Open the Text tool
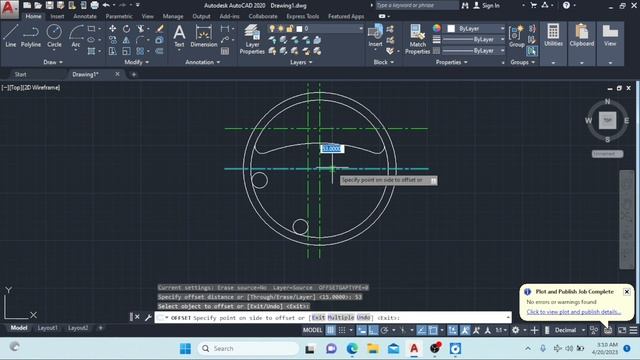 179,36
